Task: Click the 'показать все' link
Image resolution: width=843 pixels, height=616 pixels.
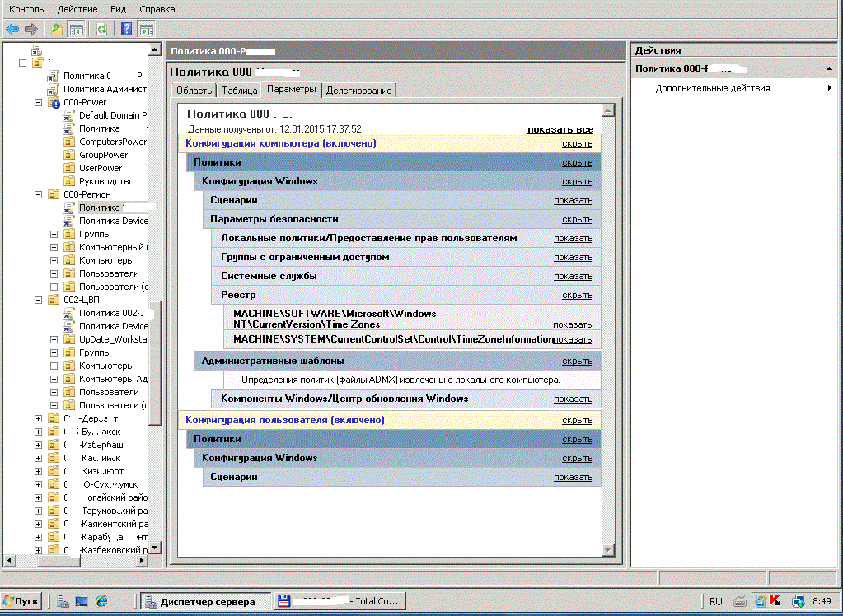Action: (560, 129)
